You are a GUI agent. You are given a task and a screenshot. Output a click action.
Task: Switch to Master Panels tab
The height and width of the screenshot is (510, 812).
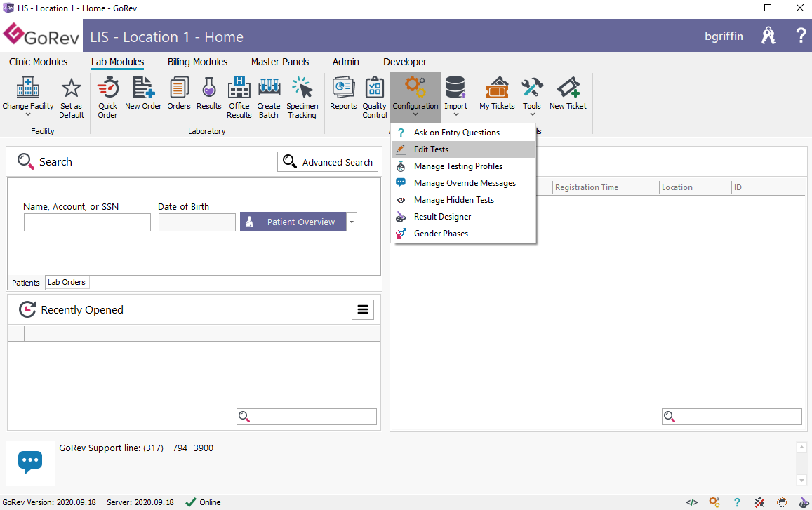click(x=279, y=62)
